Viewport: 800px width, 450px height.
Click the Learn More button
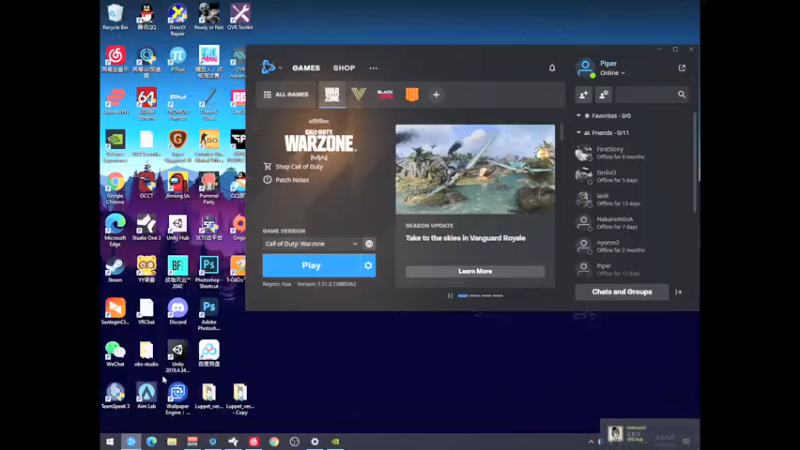475,271
